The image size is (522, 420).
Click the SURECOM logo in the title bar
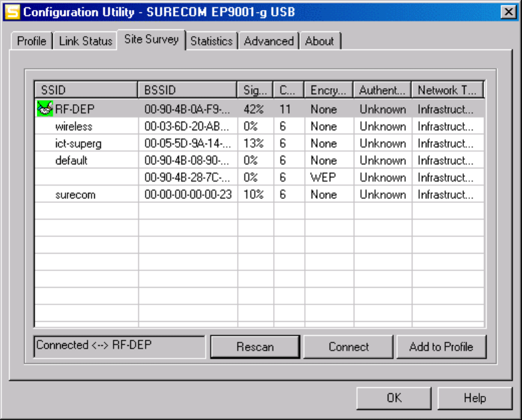tap(12, 12)
